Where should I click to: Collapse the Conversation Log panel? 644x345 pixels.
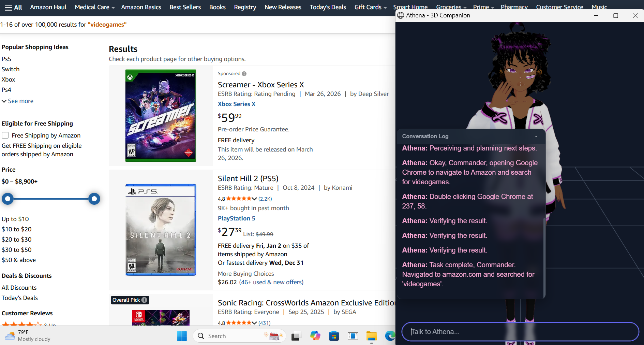point(536,136)
